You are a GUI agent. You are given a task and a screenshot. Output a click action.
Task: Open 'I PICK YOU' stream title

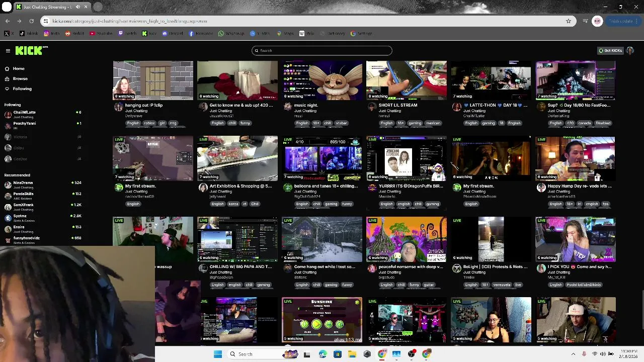[580, 266]
